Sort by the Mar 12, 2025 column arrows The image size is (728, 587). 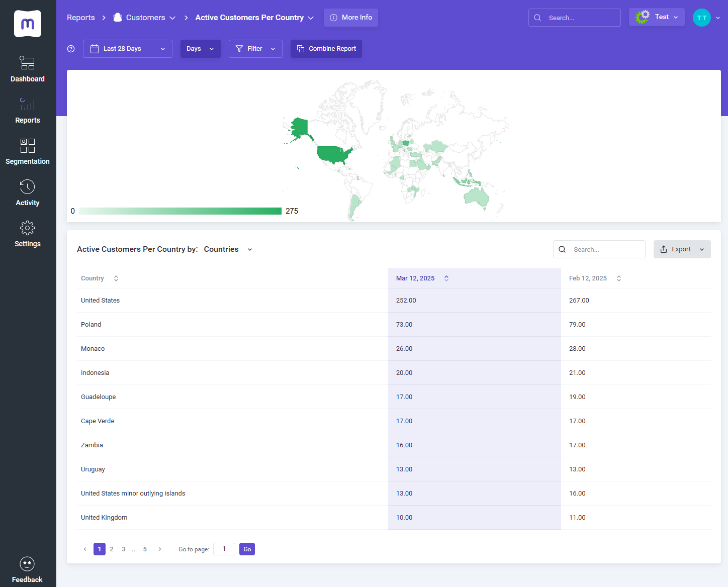point(446,278)
